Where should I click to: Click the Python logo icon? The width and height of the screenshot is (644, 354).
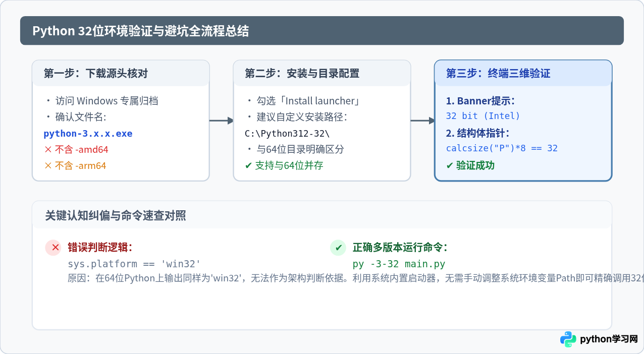click(x=568, y=339)
